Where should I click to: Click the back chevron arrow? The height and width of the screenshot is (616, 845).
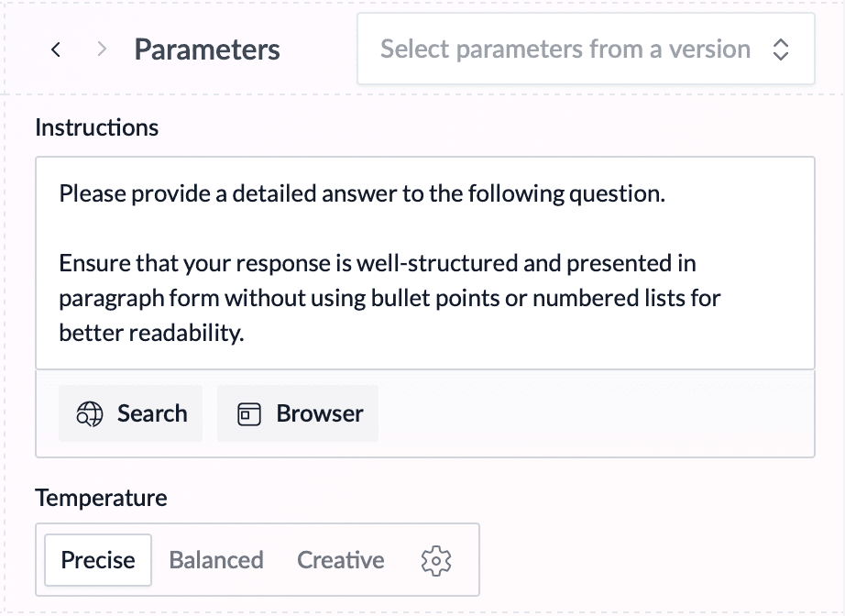56,49
